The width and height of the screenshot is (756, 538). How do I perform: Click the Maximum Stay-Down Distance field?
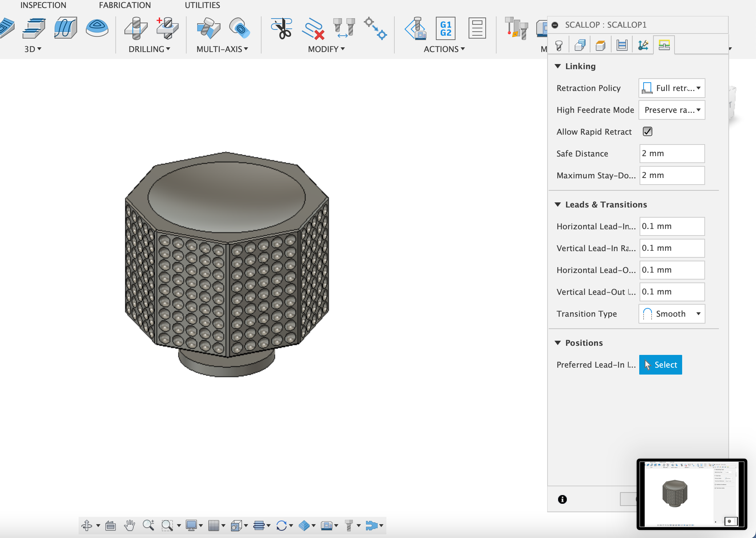click(x=672, y=175)
